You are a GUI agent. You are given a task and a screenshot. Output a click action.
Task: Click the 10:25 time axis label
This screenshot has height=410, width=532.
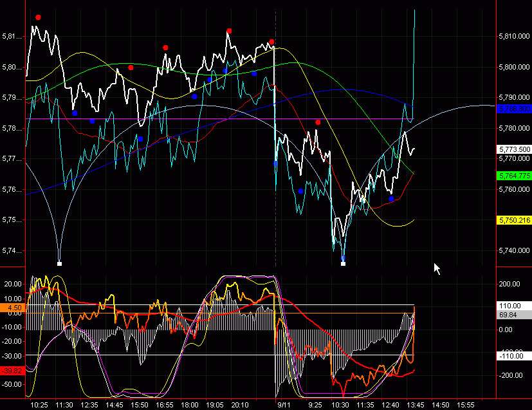[x=39, y=405]
